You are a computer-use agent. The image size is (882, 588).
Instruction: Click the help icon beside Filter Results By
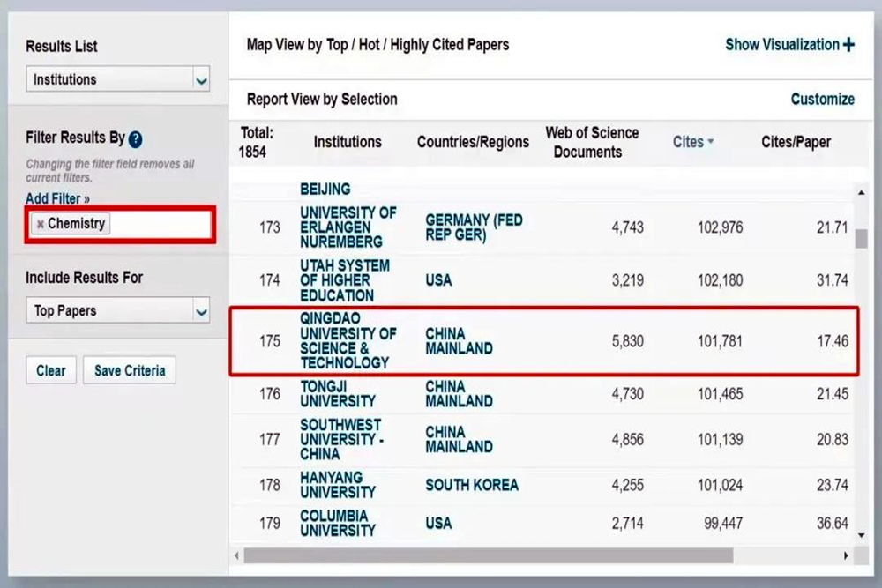tap(136, 139)
